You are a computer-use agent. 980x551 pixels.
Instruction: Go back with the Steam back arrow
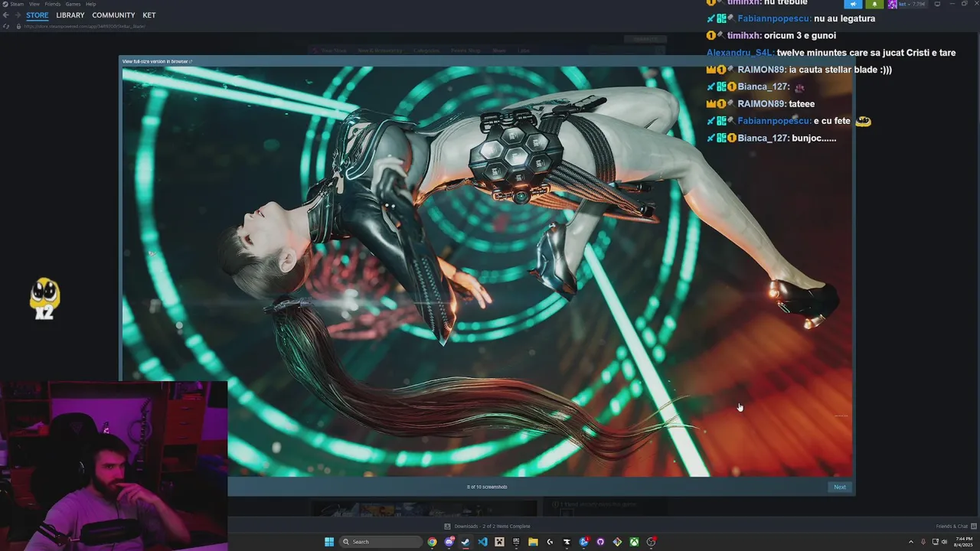[6, 15]
